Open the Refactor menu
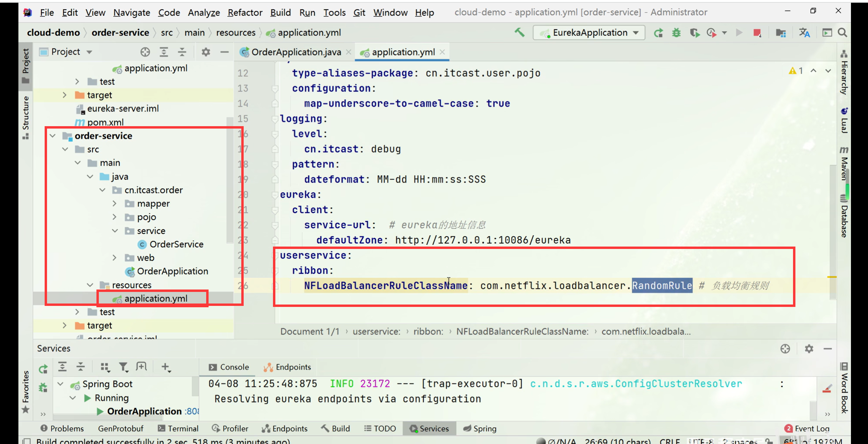 (245, 13)
